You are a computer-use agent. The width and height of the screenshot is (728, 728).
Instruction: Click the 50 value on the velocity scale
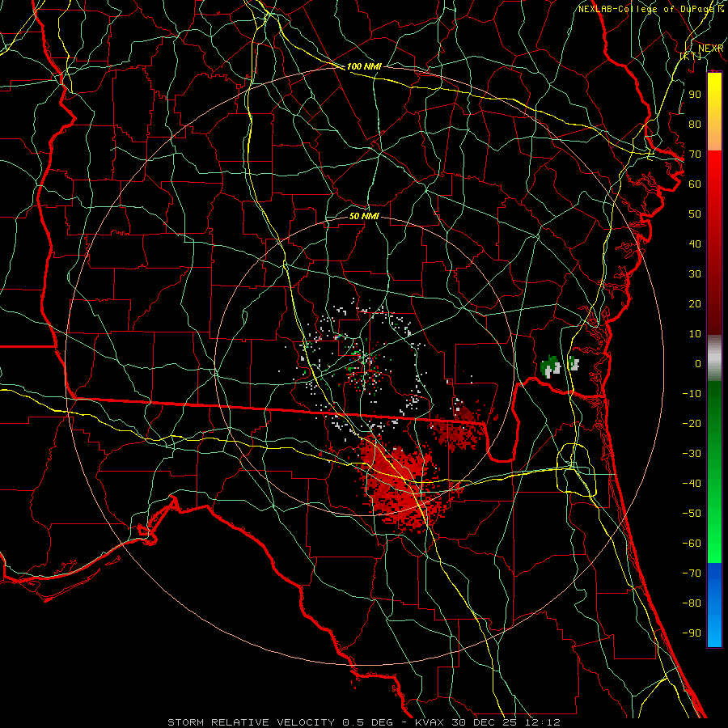click(x=695, y=214)
